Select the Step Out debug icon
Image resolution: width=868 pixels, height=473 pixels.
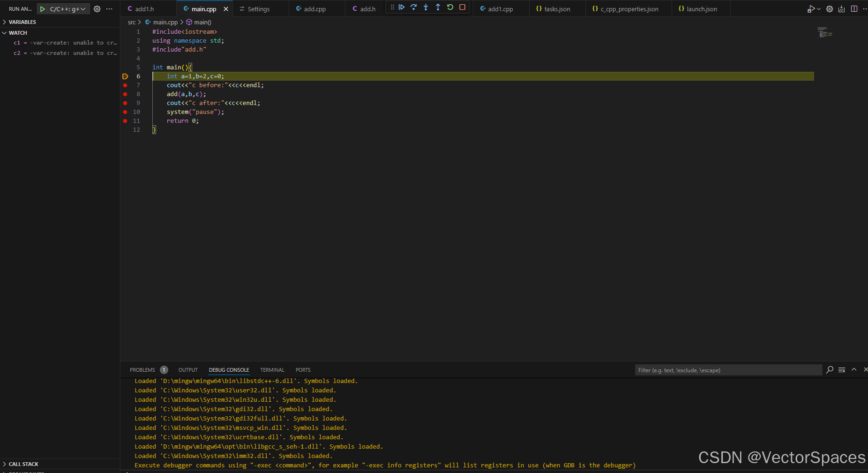[438, 7]
